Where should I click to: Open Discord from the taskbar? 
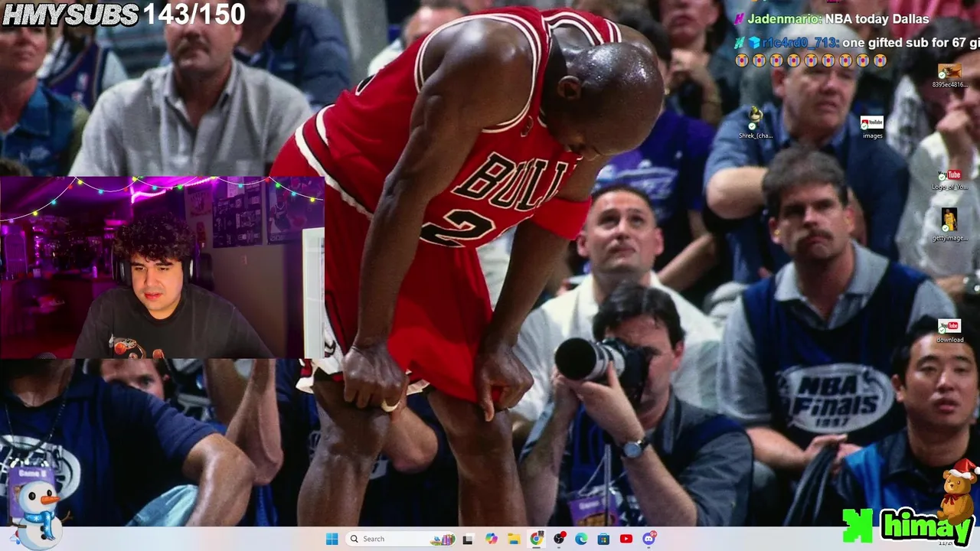[649, 539]
